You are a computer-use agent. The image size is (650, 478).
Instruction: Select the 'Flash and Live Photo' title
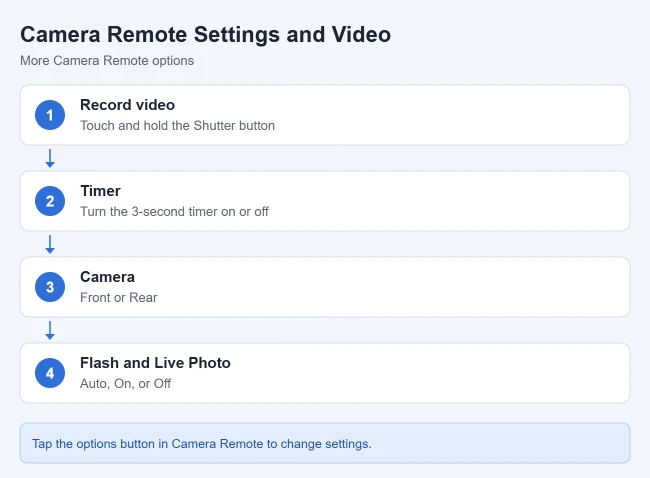click(x=155, y=363)
